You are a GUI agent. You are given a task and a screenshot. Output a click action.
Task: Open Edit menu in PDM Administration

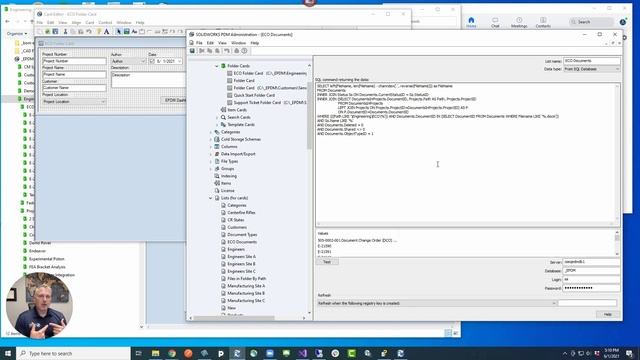[210, 43]
